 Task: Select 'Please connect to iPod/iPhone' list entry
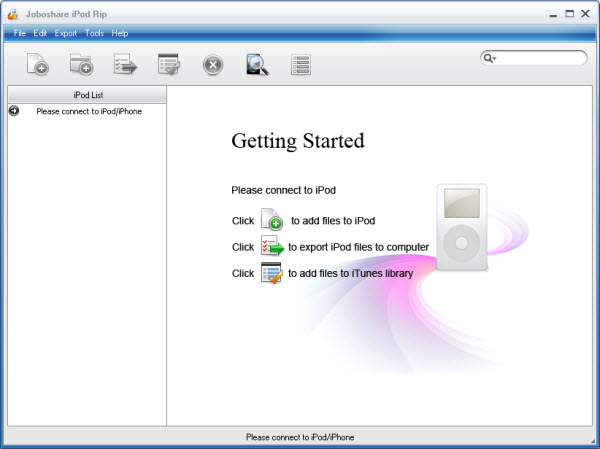click(x=88, y=111)
